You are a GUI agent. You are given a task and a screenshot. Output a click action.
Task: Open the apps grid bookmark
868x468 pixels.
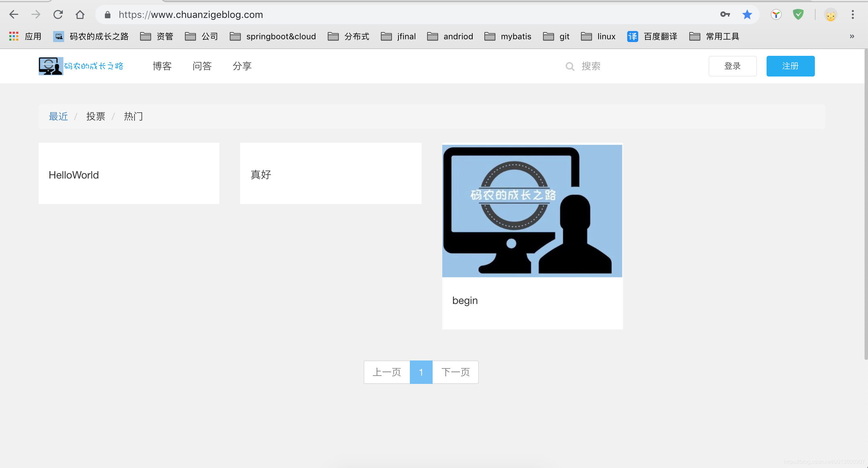click(25, 36)
